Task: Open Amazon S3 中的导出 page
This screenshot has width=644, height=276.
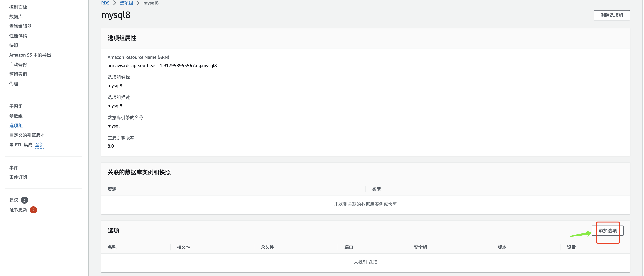Action: point(30,55)
